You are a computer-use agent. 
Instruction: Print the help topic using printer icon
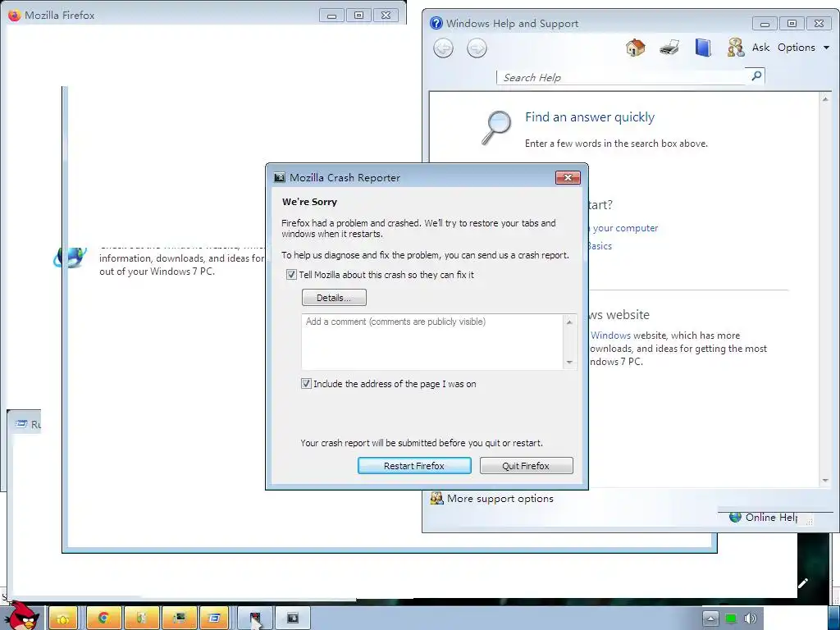669,48
